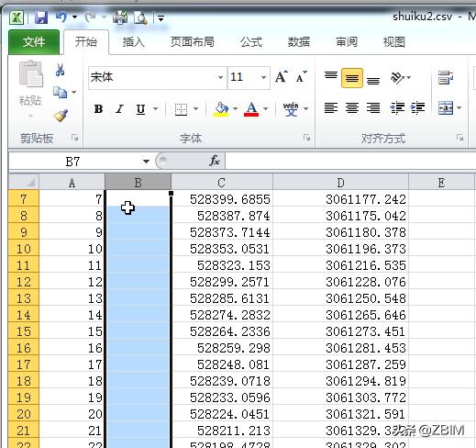Viewport: 476px width, 448px height.
Task: Open the 审阅 (Review) tab
Action: point(347,42)
